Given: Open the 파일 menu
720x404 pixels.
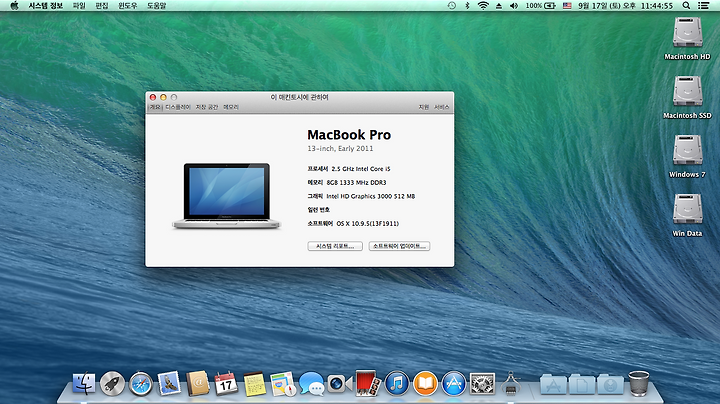Looking at the screenshot, I should [x=79, y=6].
